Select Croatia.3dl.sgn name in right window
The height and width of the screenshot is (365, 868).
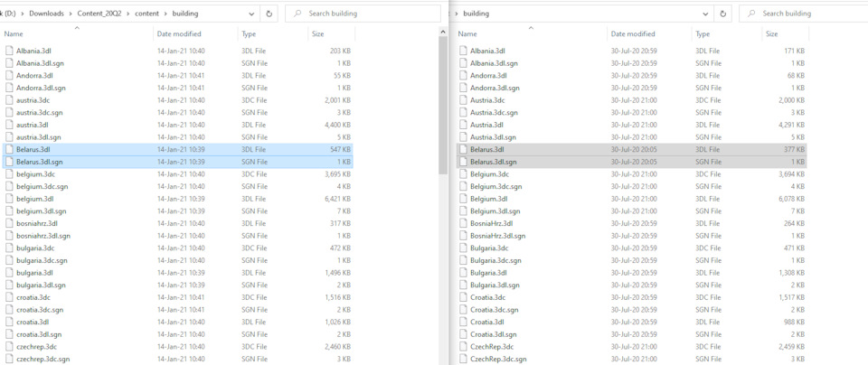coord(495,334)
